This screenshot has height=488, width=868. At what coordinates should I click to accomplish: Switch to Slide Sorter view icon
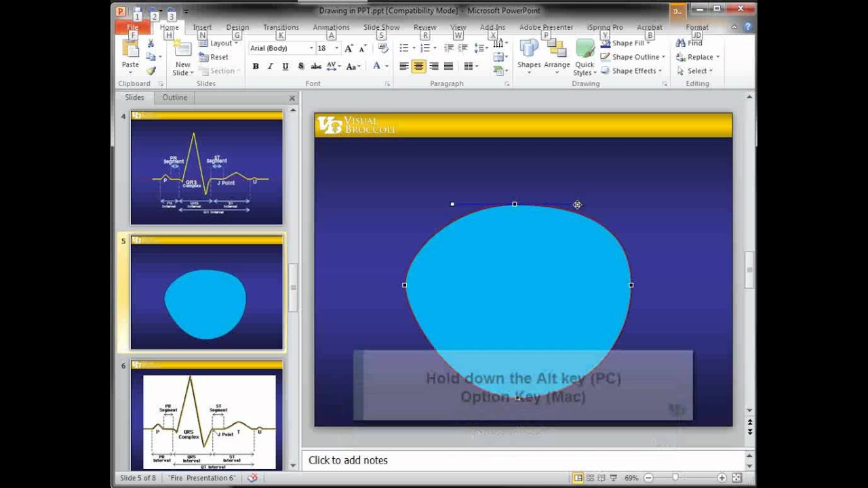tap(590, 478)
